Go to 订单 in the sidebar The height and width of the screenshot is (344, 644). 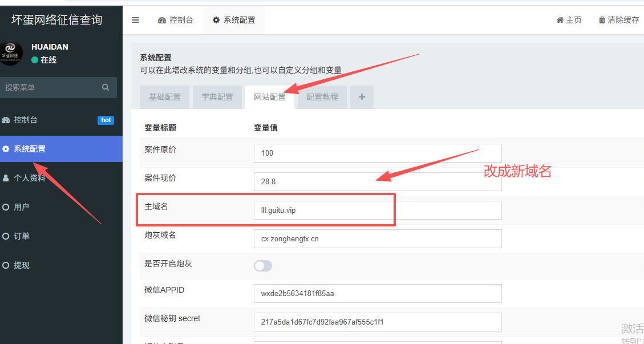(x=22, y=236)
